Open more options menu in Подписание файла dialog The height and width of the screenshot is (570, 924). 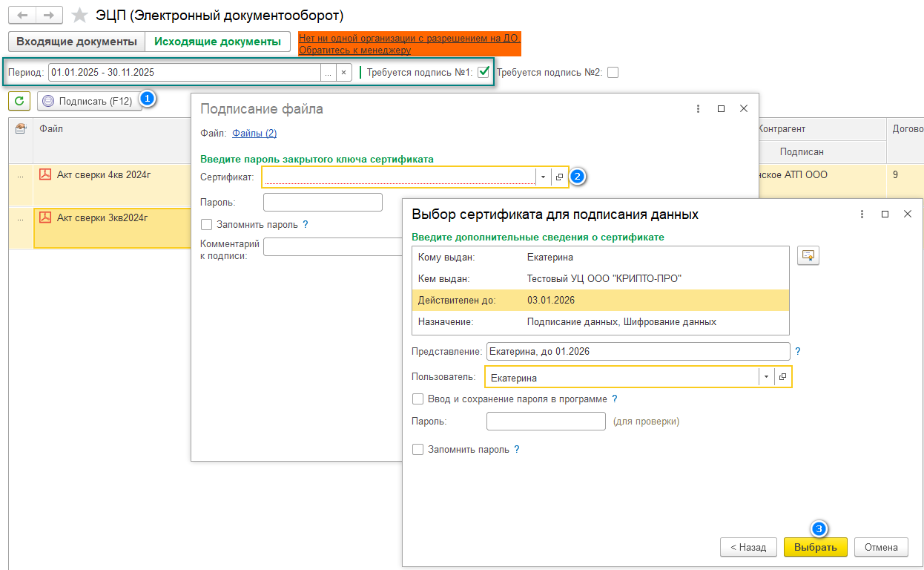[698, 108]
